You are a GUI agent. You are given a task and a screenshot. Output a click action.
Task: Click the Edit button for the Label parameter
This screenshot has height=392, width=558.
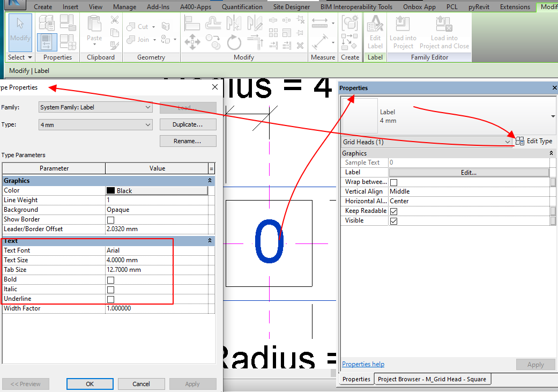pyautogui.click(x=469, y=172)
